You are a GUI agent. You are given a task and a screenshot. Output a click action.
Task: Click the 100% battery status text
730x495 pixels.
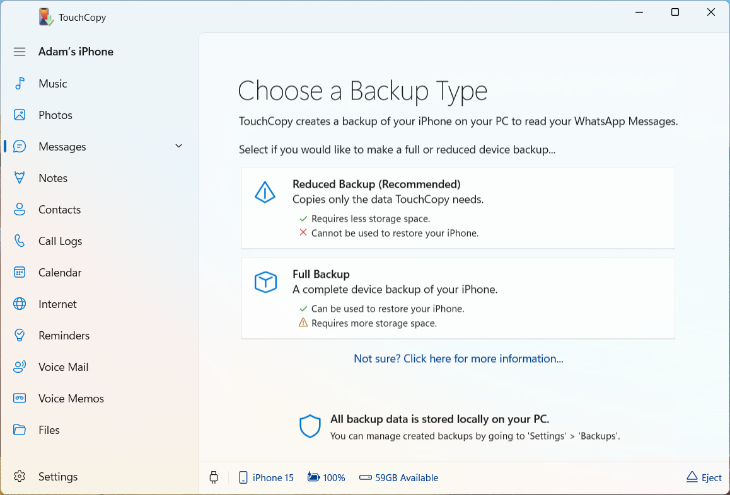[x=334, y=477]
